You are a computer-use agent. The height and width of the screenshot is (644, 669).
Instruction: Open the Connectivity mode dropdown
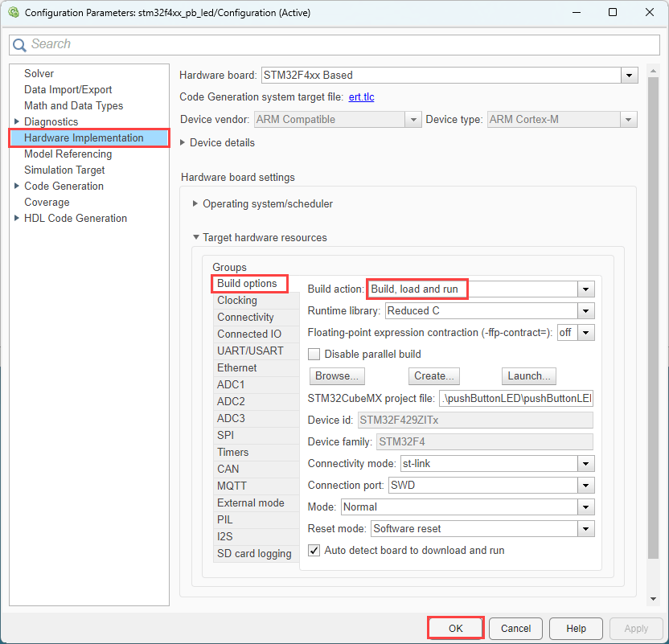(x=586, y=464)
